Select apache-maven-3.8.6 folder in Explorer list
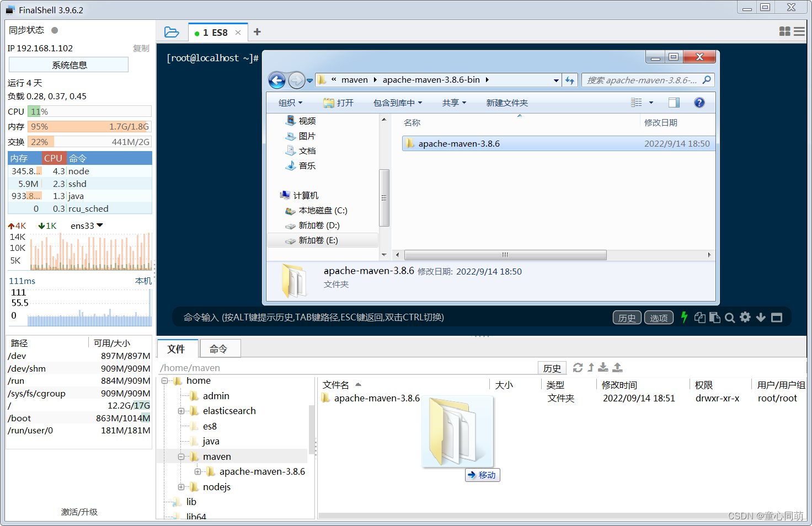812x526 pixels. pyautogui.click(x=558, y=143)
